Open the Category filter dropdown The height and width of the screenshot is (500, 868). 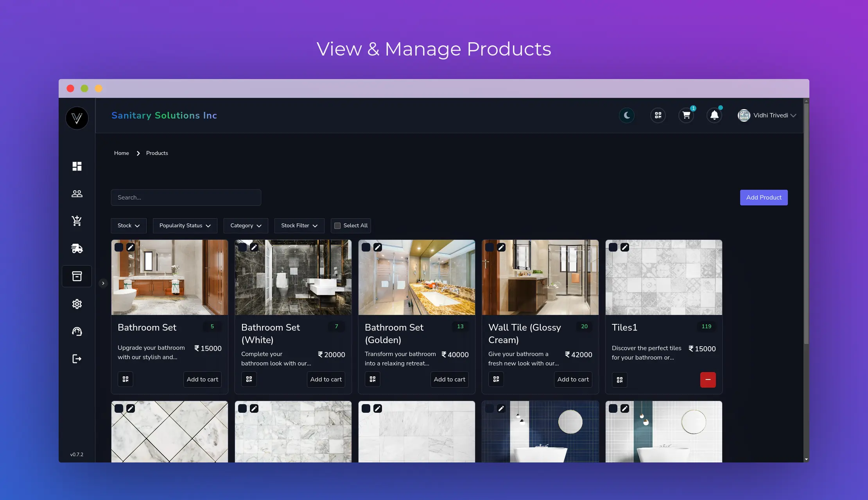pyautogui.click(x=246, y=226)
